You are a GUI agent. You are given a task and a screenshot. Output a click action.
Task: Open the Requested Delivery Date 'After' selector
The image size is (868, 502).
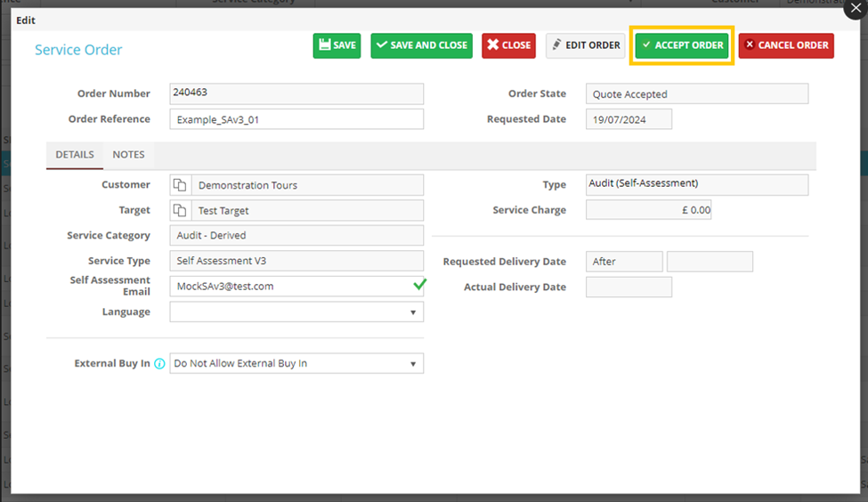624,262
